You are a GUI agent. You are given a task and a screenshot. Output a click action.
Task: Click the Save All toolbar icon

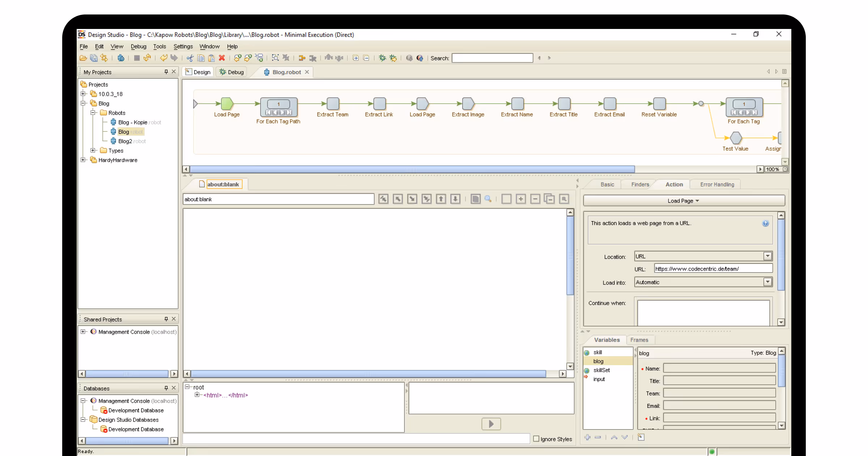(x=94, y=58)
